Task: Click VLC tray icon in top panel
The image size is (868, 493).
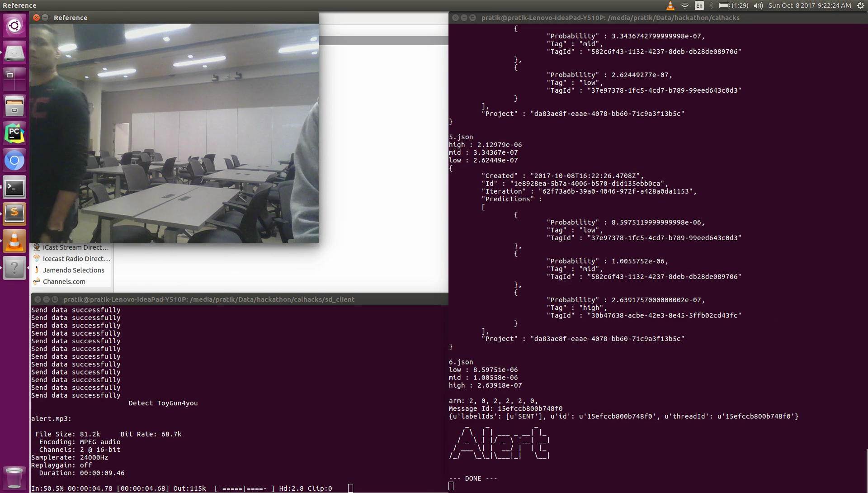Action: tap(670, 5)
